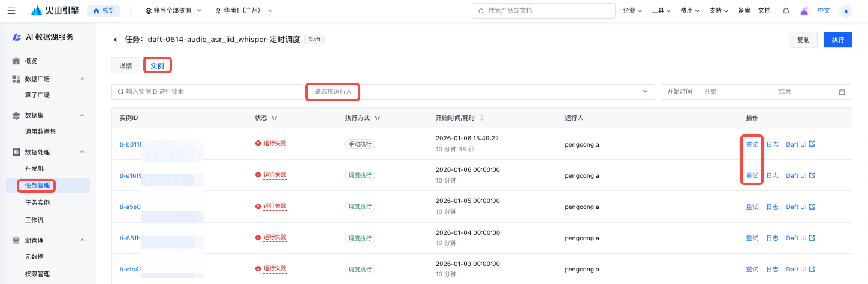This screenshot has width=868, height=284.
Task: Click the AI 数据湖服务 logo icon
Action: click(x=17, y=37)
